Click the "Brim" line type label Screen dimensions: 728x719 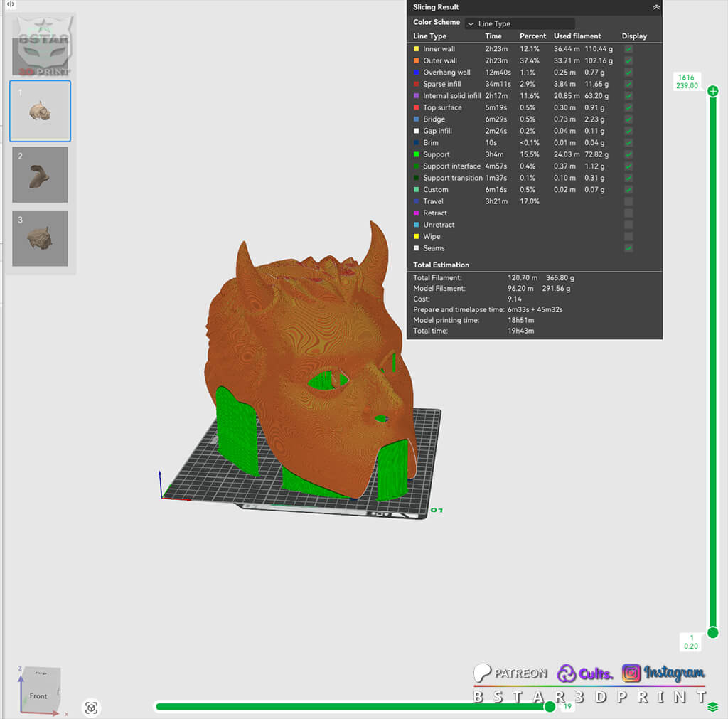(430, 143)
